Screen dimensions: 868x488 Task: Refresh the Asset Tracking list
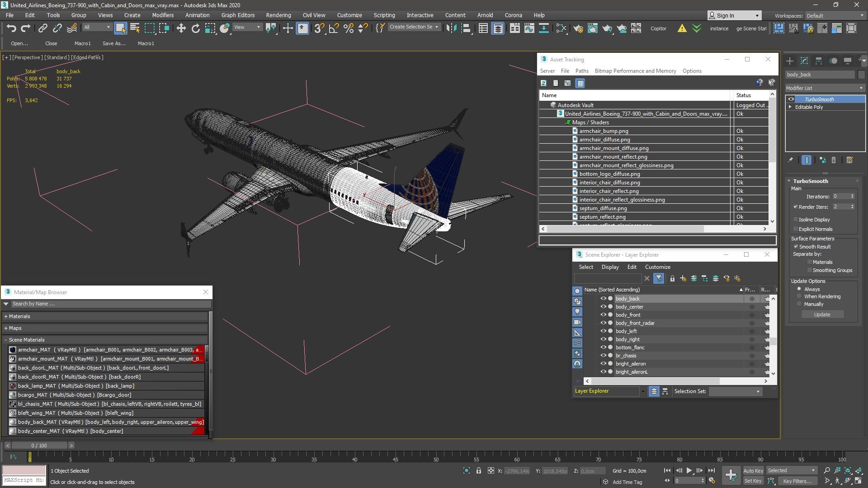coord(543,83)
